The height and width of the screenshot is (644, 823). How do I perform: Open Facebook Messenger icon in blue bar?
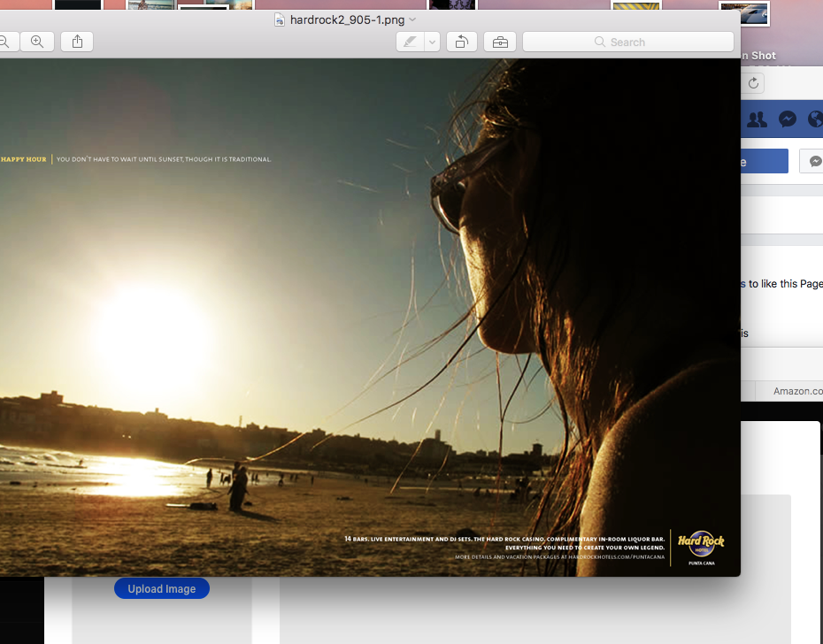coord(788,119)
